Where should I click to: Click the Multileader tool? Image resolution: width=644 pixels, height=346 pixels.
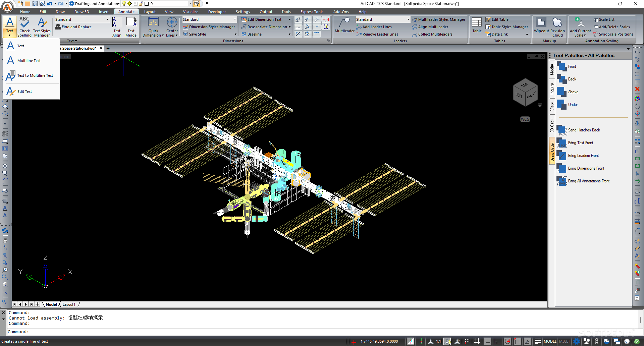click(344, 25)
